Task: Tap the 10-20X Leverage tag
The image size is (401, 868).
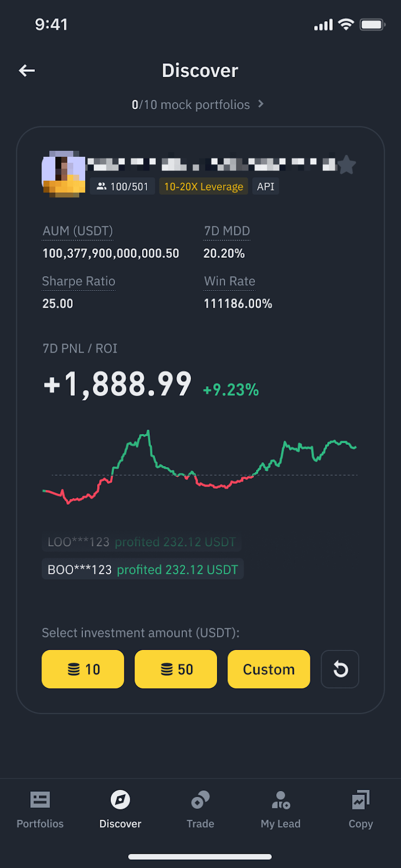Action: pos(203,186)
